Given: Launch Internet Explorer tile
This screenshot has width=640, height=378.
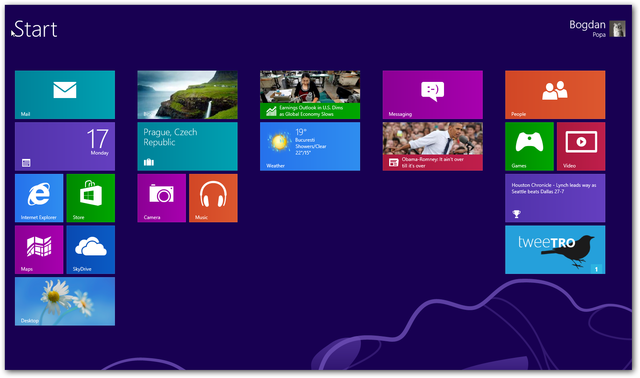Looking at the screenshot, I should [39, 198].
